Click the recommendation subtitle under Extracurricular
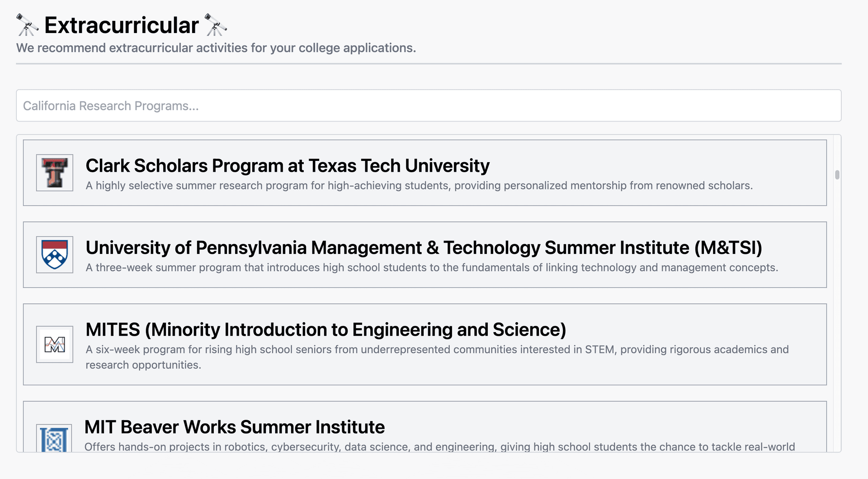Image resolution: width=868 pixels, height=479 pixels. [216, 48]
